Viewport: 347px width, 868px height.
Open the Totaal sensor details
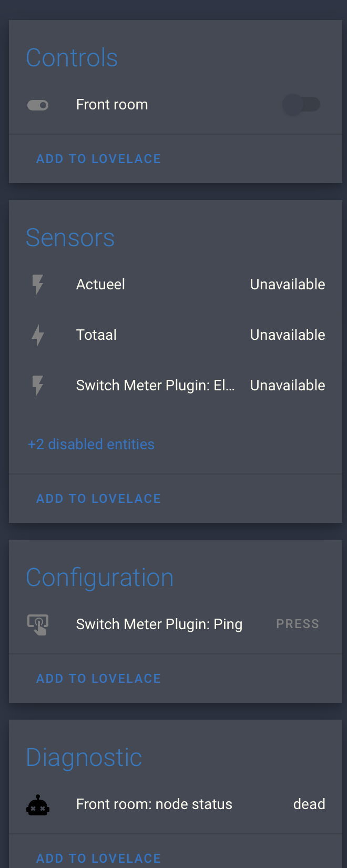(96, 335)
